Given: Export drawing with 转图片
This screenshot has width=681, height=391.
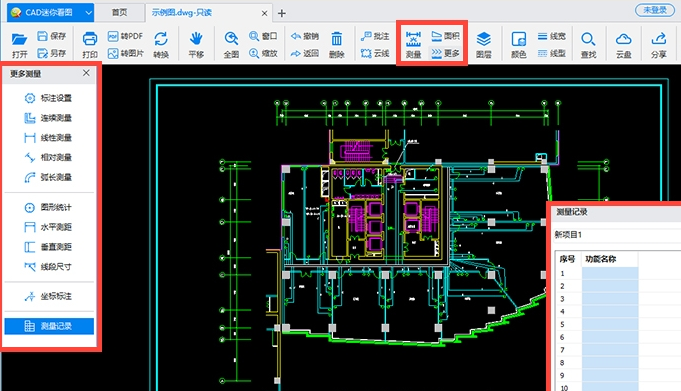Looking at the screenshot, I should (x=125, y=53).
